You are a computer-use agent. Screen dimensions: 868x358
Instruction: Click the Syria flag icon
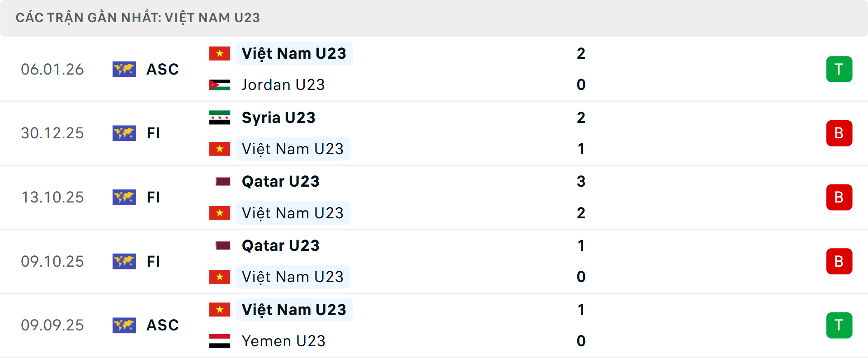click(220, 117)
